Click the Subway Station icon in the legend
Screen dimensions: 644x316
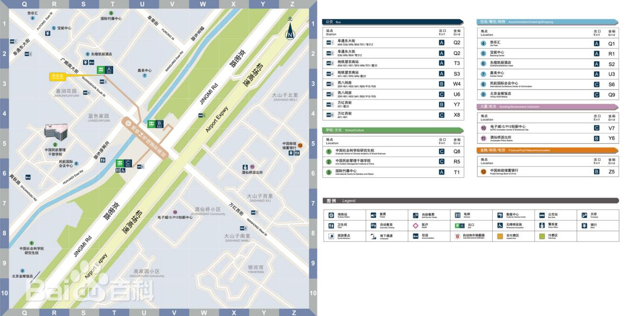pos(331,215)
